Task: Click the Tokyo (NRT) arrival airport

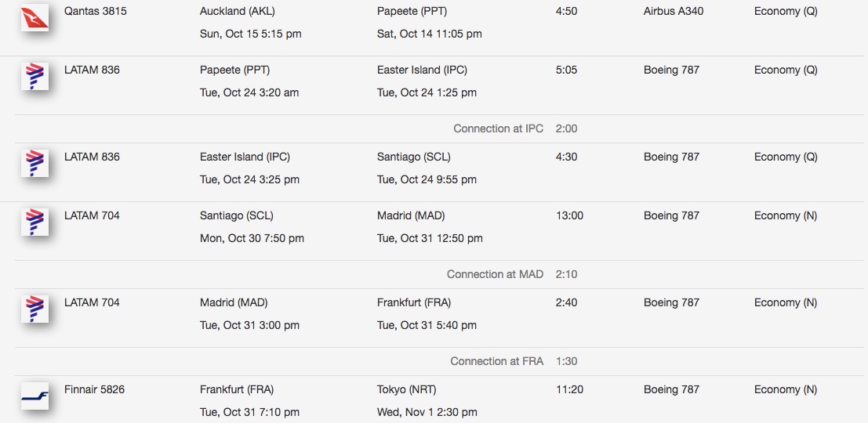Action: coord(406,390)
